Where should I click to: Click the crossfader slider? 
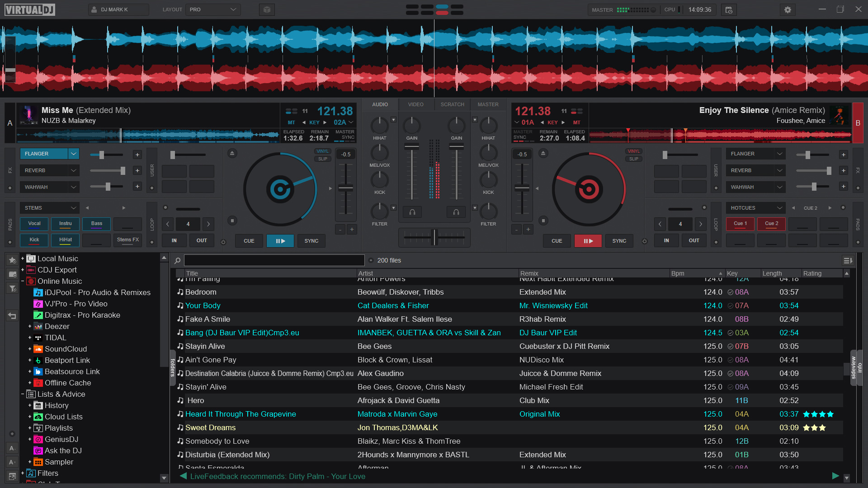click(x=434, y=237)
